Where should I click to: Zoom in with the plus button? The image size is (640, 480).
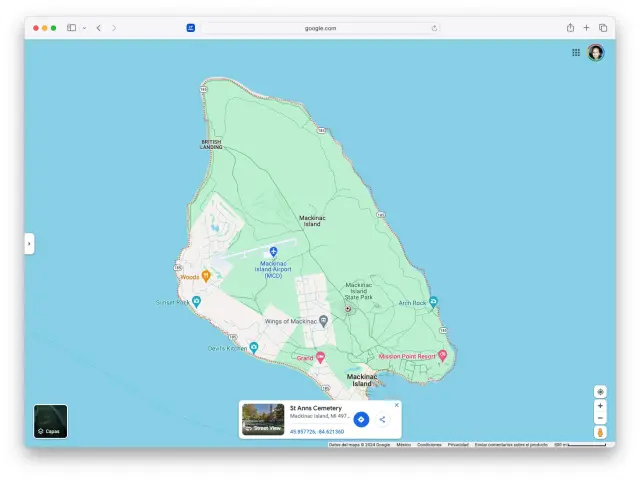pos(600,406)
